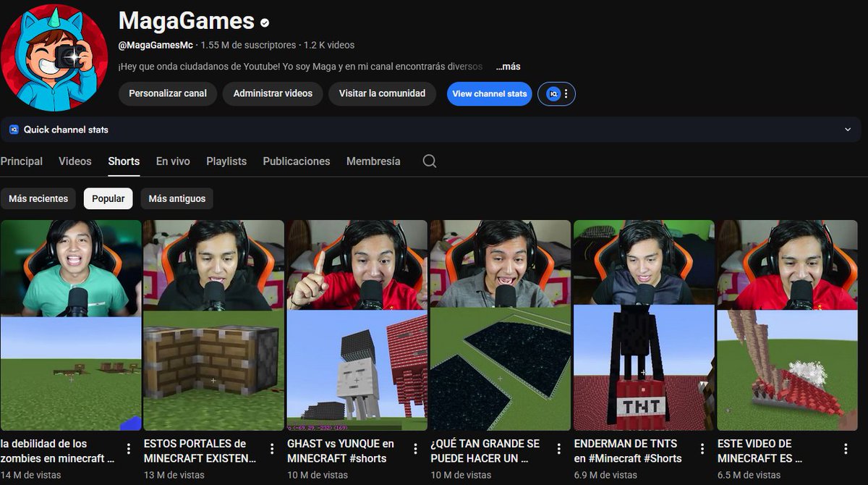The width and height of the screenshot is (868, 485).
Task: Open the Membresía tab
Action: [373, 161]
